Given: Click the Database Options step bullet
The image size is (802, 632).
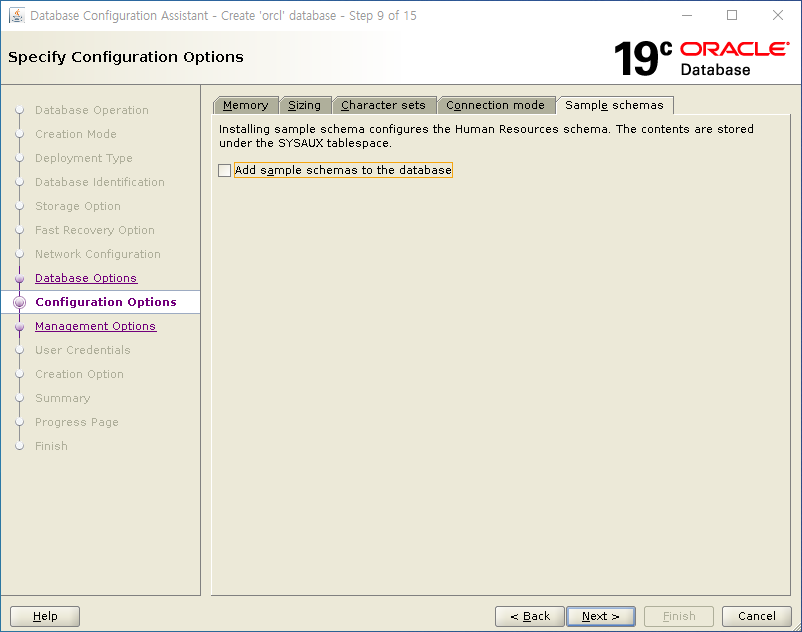Looking at the screenshot, I should (19, 279).
